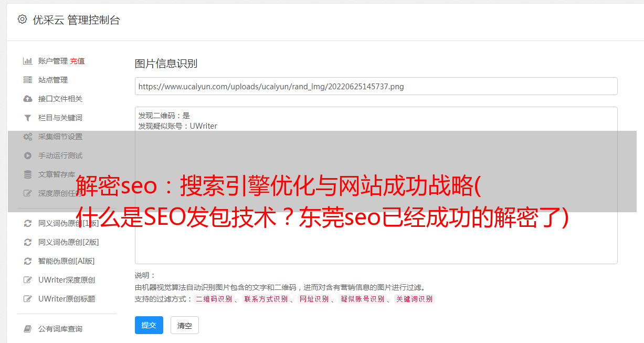Click the 支持的过滤方式： label
This screenshot has width=644, height=343.
click(164, 299)
